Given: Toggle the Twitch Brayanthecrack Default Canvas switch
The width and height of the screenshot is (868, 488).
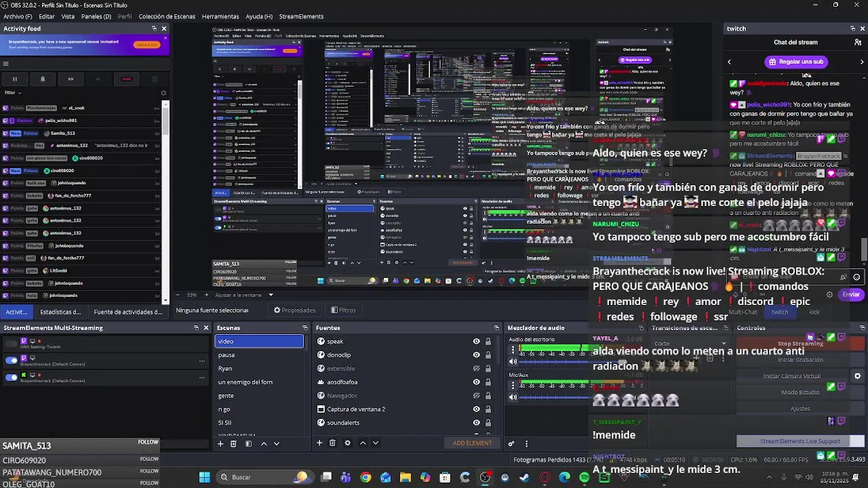Looking at the screenshot, I should [x=11, y=361].
